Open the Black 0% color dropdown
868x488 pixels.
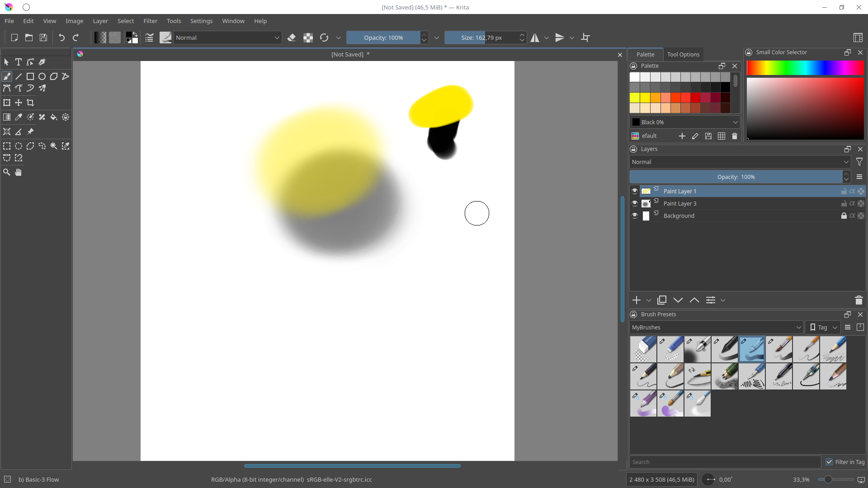pyautogui.click(x=684, y=122)
